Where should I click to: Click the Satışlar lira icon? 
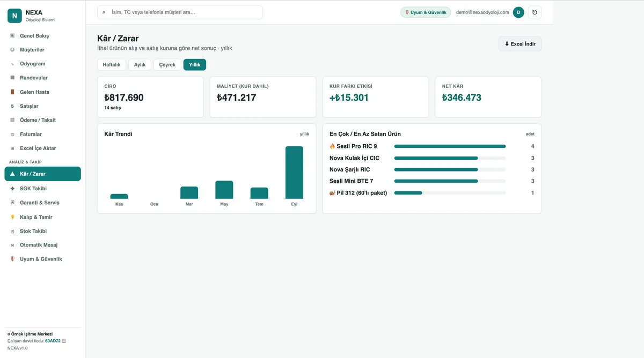pos(12,106)
